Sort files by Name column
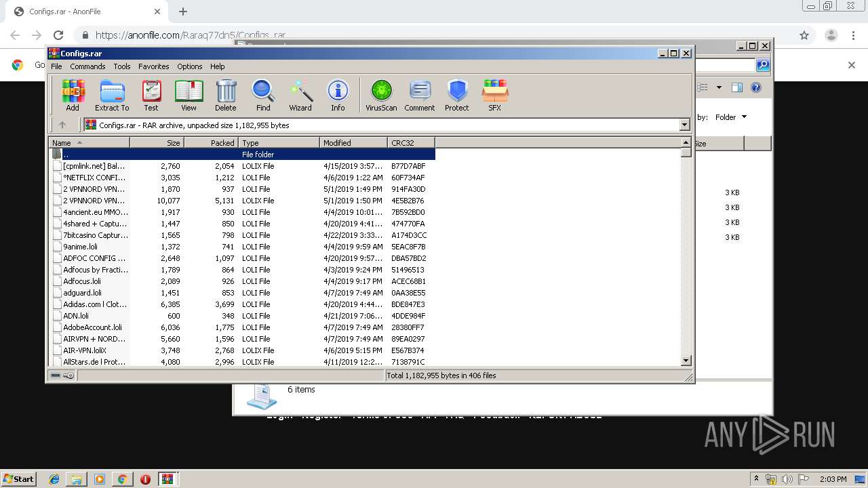 [89, 142]
